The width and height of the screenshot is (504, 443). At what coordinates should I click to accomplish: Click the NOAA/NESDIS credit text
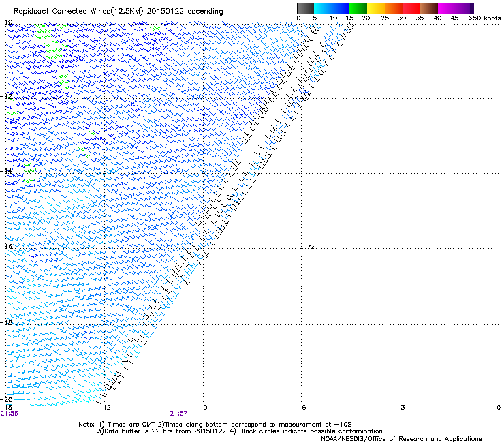click(x=401, y=439)
